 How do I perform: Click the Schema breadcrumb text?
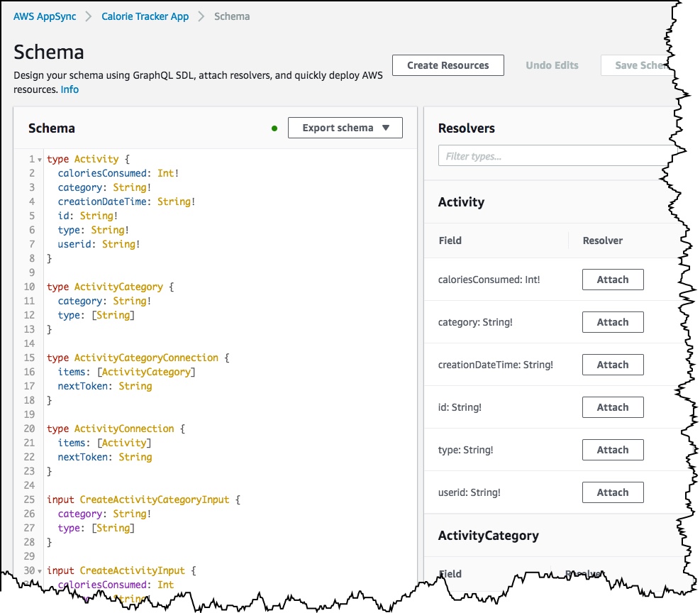point(232,16)
